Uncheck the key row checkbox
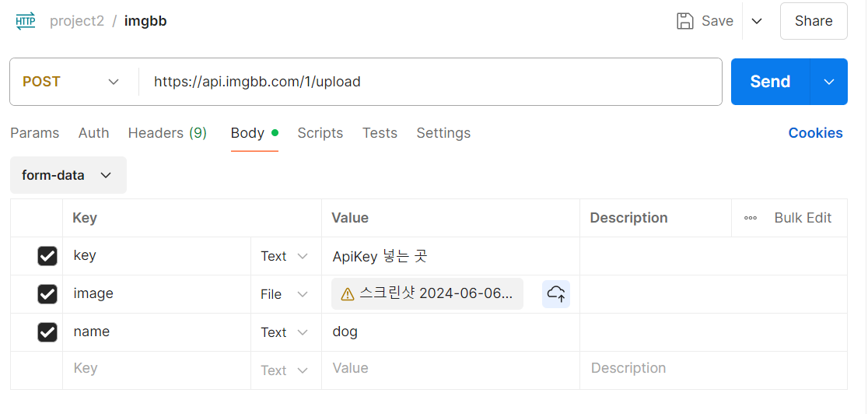868x414 pixels. pos(47,256)
